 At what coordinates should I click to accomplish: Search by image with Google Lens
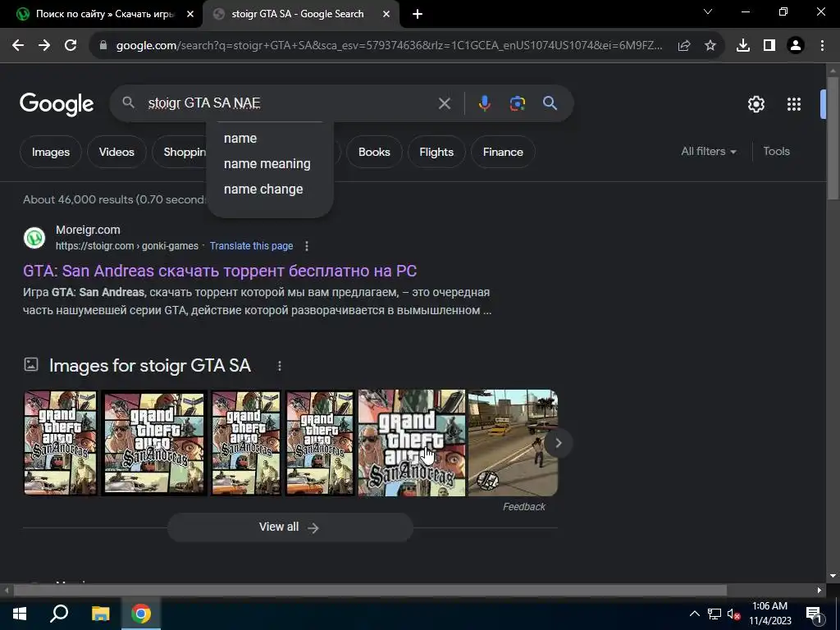(x=518, y=103)
